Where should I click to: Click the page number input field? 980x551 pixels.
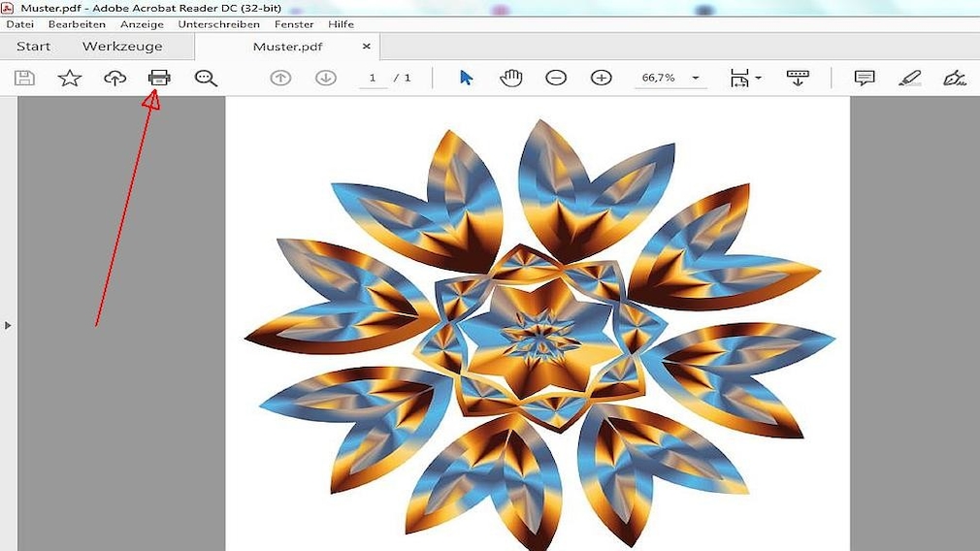(x=373, y=78)
